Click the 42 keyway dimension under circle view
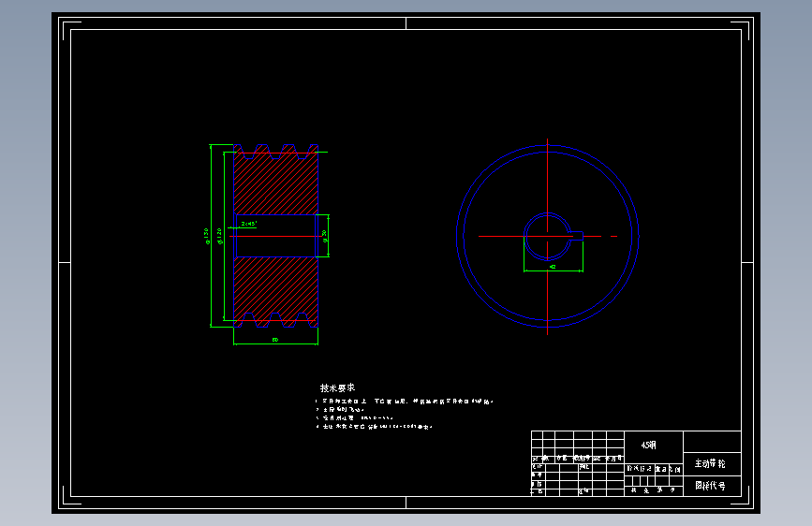812x526 pixels. [x=553, y=267]
